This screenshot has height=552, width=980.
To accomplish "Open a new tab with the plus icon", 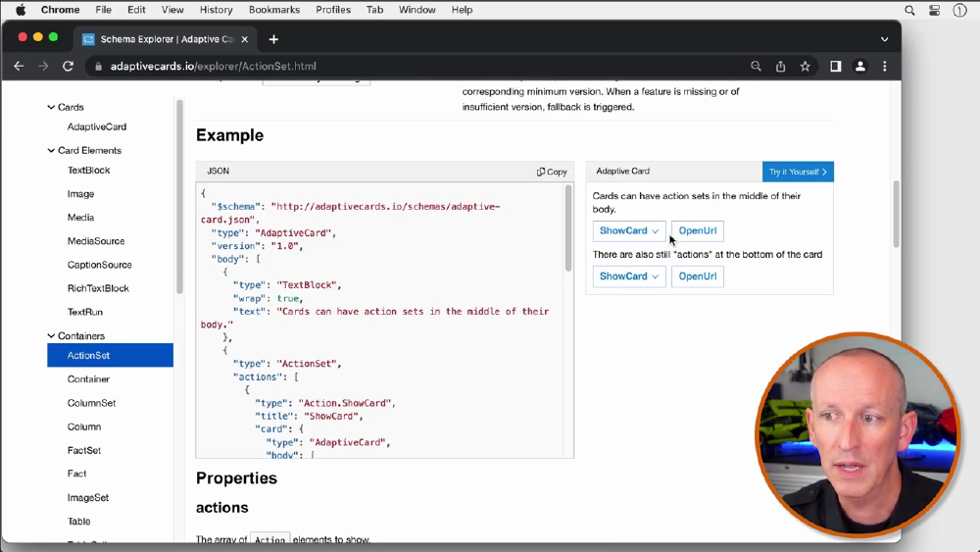I will tap(273, 39).
